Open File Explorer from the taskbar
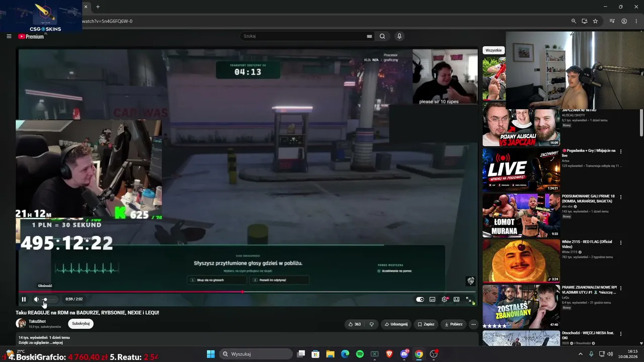 pyautogui.click(x=330, y=354)
